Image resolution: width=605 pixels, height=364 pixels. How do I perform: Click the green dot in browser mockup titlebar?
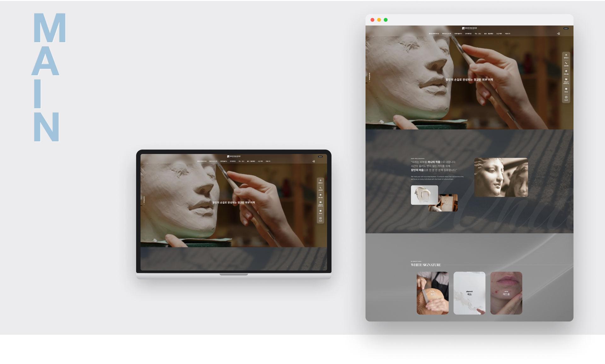pos(386,20)
